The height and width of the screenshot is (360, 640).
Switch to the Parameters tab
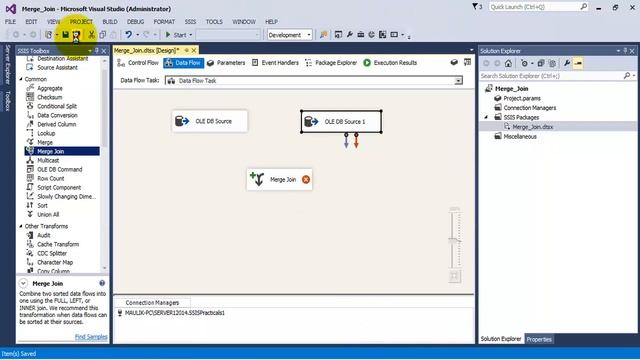click(226, 63)
